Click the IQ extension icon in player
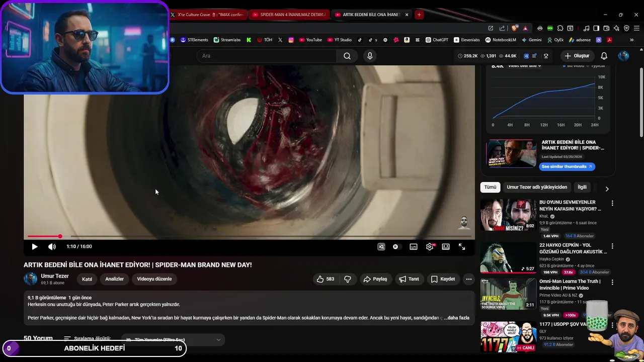Viewport: 644px width, 362px height. click(381, 247)
